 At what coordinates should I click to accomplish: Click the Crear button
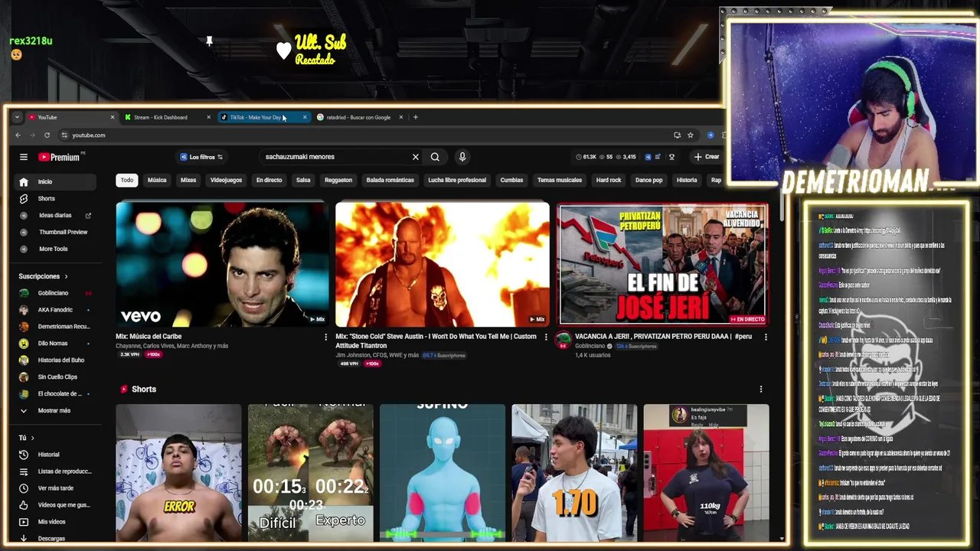pos(707,157)
